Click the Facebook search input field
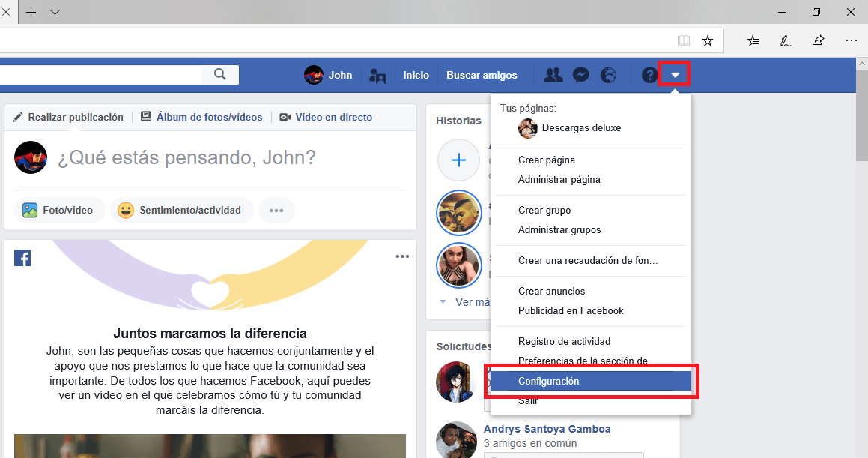The image size is (868, 458). pyautogui.click(x=101, y=75)
